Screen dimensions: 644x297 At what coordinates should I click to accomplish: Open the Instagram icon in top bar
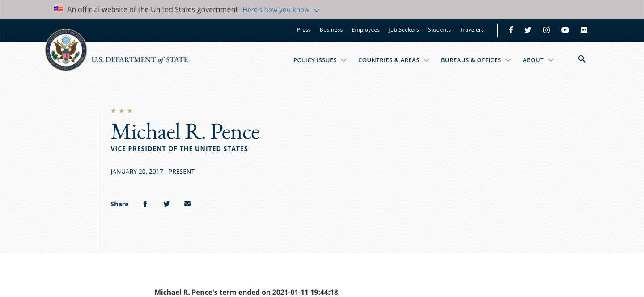coord(546,30)
